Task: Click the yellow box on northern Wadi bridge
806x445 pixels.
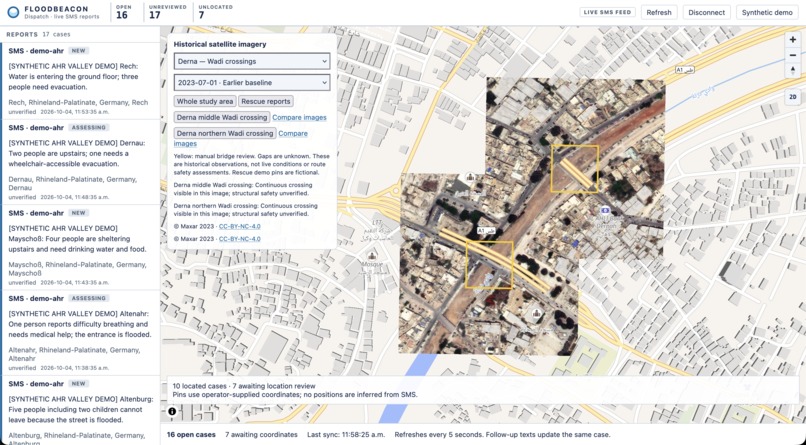Action: [x=575, y=169]
